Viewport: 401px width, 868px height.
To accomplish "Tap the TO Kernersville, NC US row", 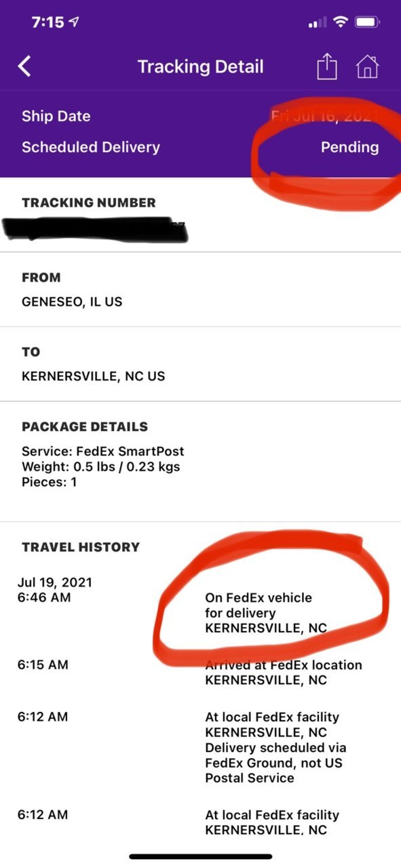I will coord(200,364).
